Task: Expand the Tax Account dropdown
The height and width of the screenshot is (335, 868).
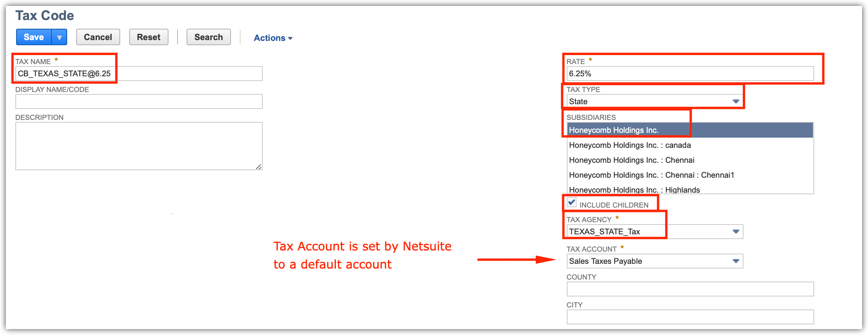Action: [x=736, y=261]
